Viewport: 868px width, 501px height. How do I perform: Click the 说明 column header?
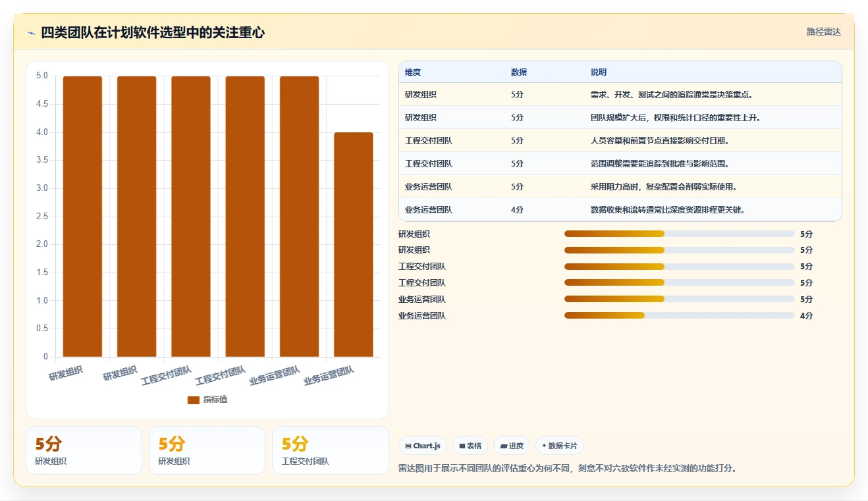tap(599, 72)
